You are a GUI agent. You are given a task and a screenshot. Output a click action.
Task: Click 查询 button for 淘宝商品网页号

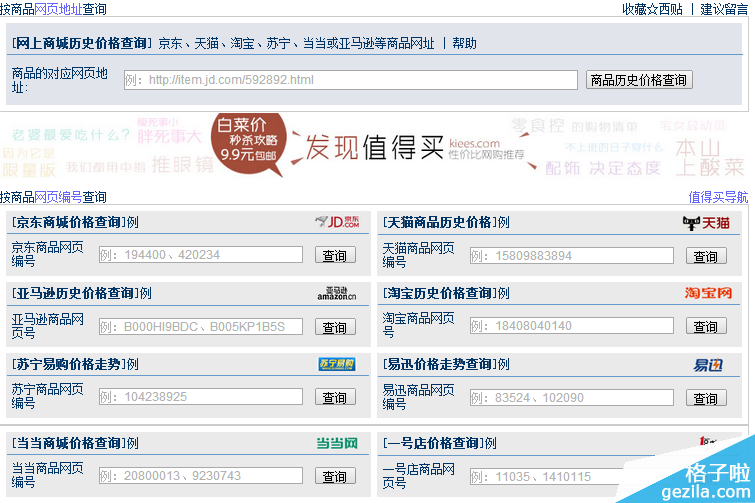pyautogui.click(x=706, y=326)
